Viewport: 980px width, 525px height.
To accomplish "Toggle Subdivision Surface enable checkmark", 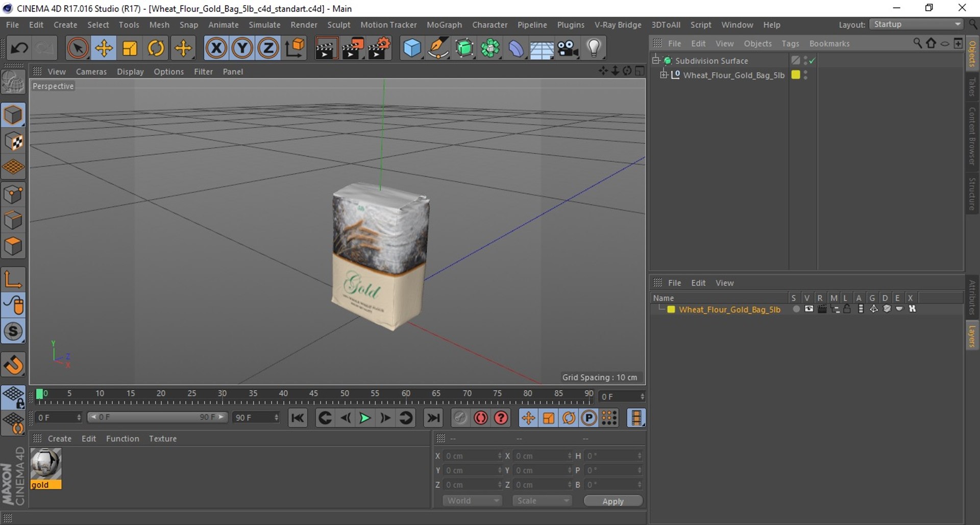I will [x=812, y=61].
